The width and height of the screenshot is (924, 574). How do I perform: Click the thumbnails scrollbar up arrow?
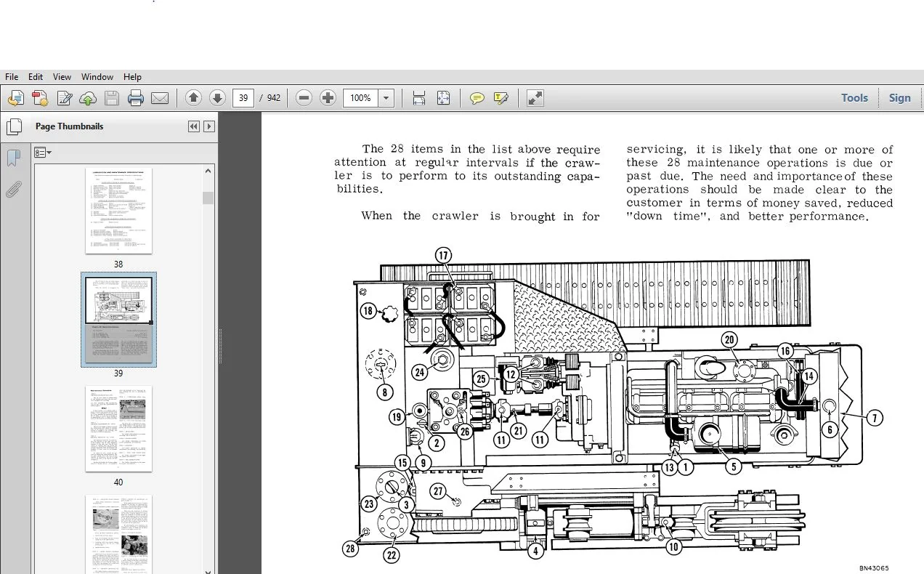208,171
